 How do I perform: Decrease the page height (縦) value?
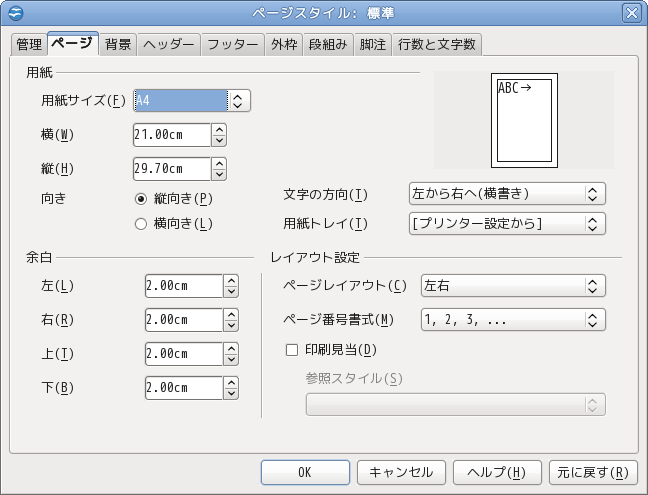(x=219, y=174)
